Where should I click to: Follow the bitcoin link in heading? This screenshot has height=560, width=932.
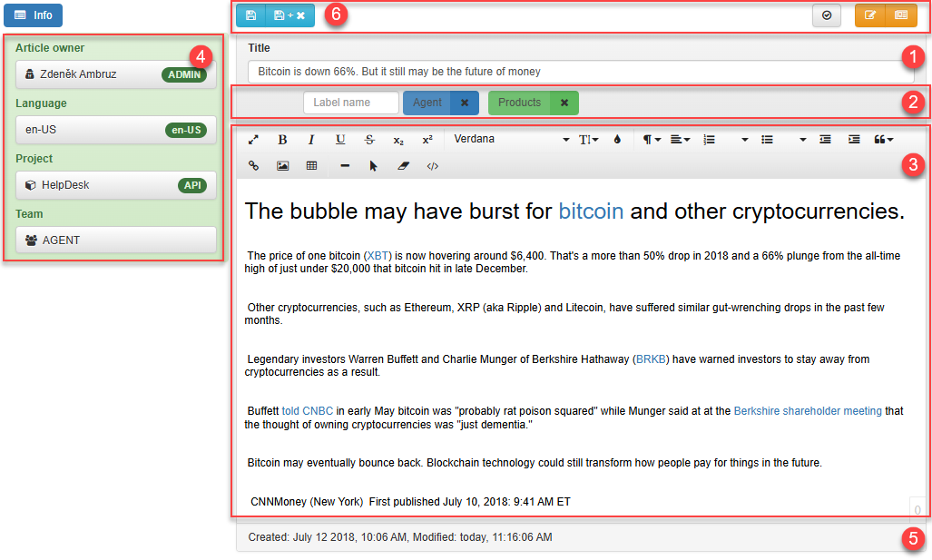click(591, 211)
